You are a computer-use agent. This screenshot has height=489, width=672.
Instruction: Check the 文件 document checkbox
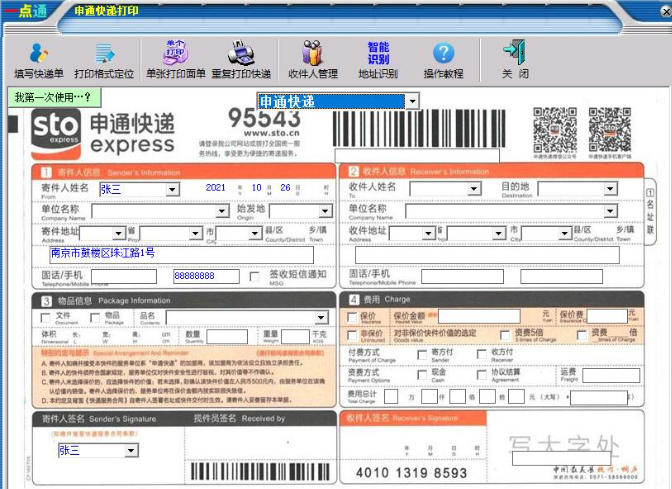click(x=45, y=318)
